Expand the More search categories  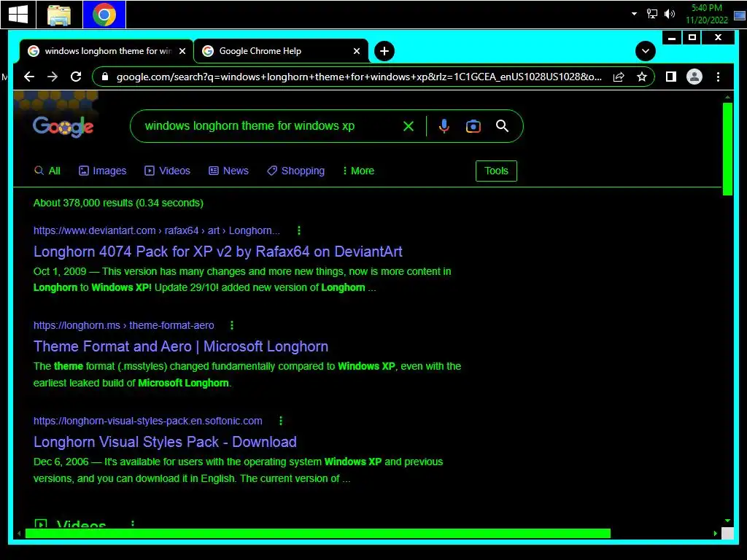tap(358, 171)
